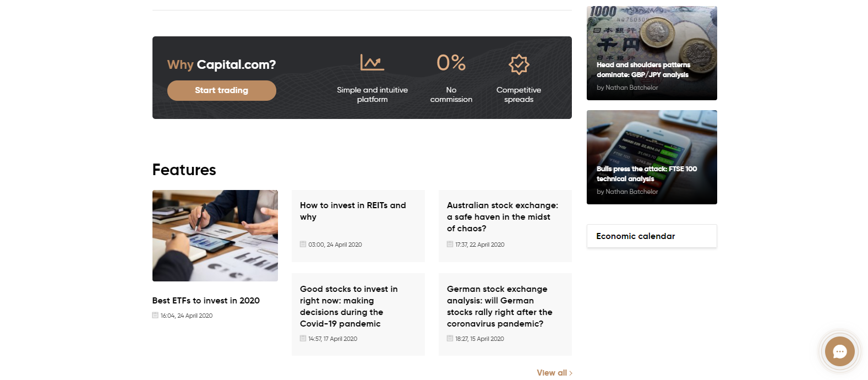This screenshot has width=868, height=380.
Task: Open Good stocks to invest in right now article
Action: 349,306
